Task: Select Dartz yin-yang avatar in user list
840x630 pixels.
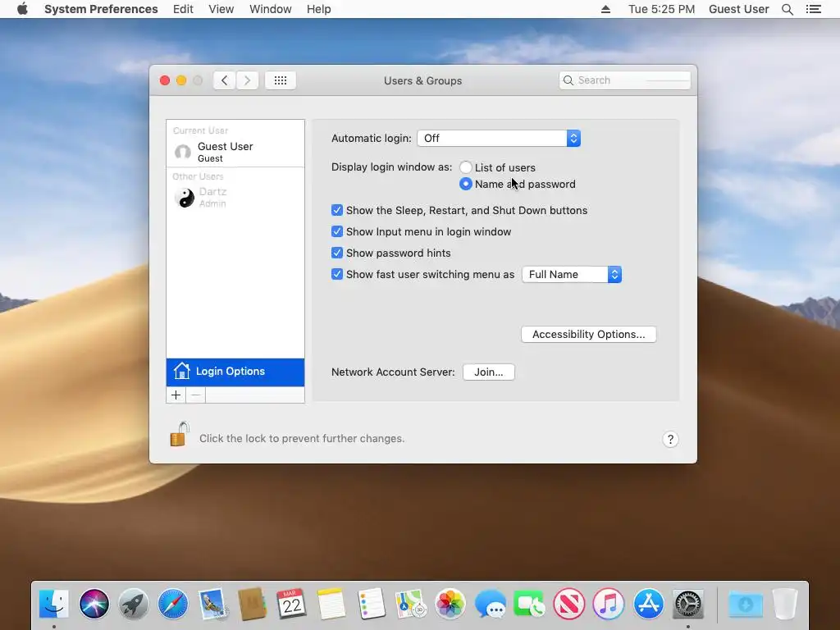Action: [x=185, y=198]
